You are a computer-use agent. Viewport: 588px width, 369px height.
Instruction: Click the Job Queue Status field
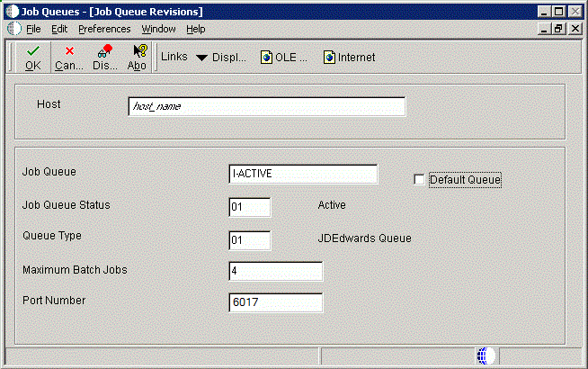tap(249, 207)
